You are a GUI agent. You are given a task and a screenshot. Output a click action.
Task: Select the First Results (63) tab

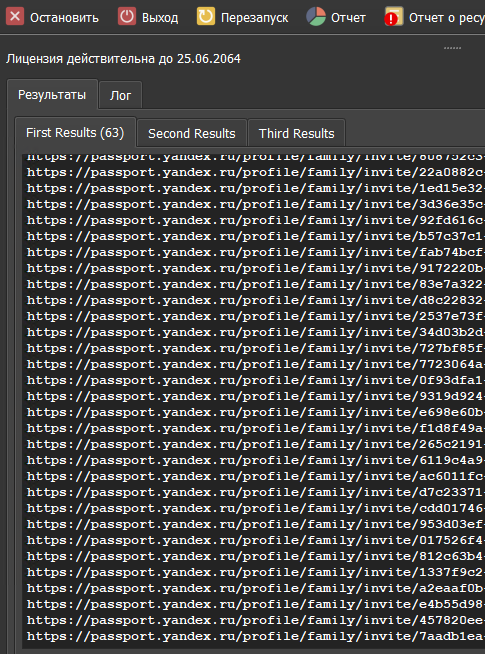(x=75, y=133)
